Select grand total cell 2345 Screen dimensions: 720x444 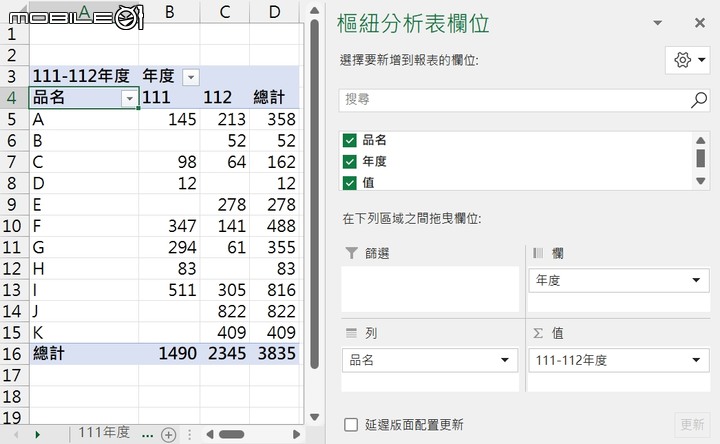coord(225,354)
